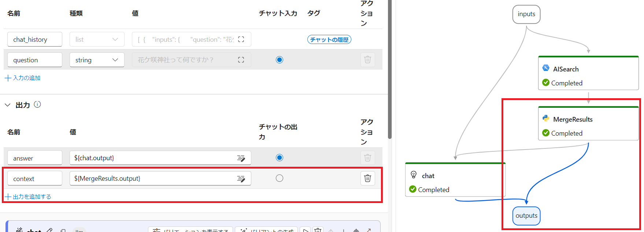Click the タグ column header
The image size is (644, 232).
pyautogui.click(x=314, y=13)
